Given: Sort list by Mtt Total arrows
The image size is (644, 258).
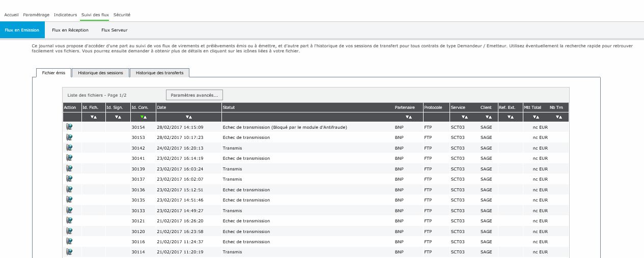Looking at the screenshot, I should click(x=536, y=117).
